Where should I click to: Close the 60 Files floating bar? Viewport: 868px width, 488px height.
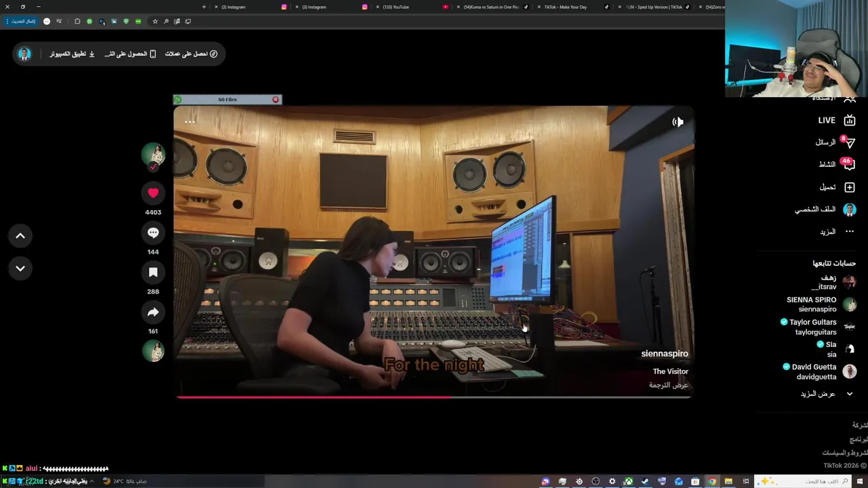point(275,100)
